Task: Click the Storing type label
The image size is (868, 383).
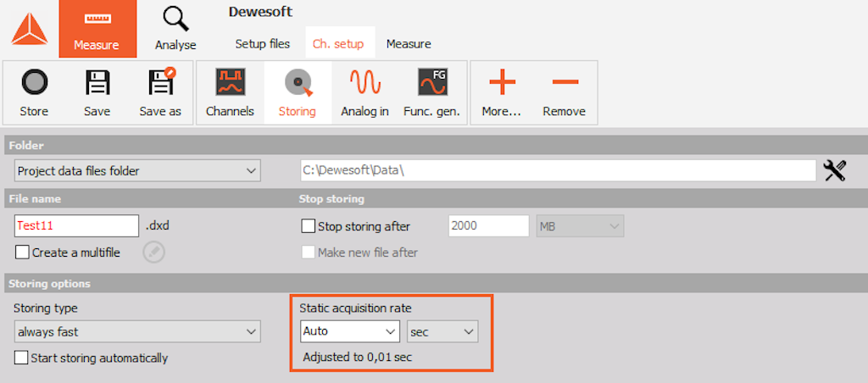Action: click(x=46, y=308)
